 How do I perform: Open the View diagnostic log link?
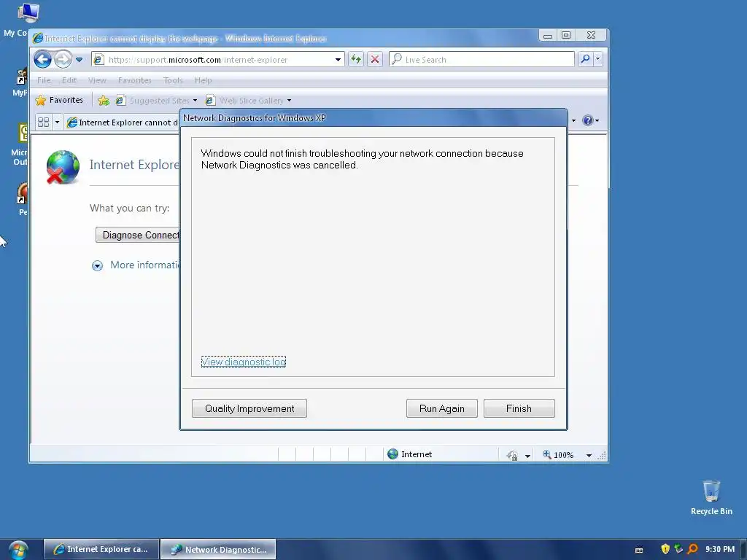click(x=244, y=362)
